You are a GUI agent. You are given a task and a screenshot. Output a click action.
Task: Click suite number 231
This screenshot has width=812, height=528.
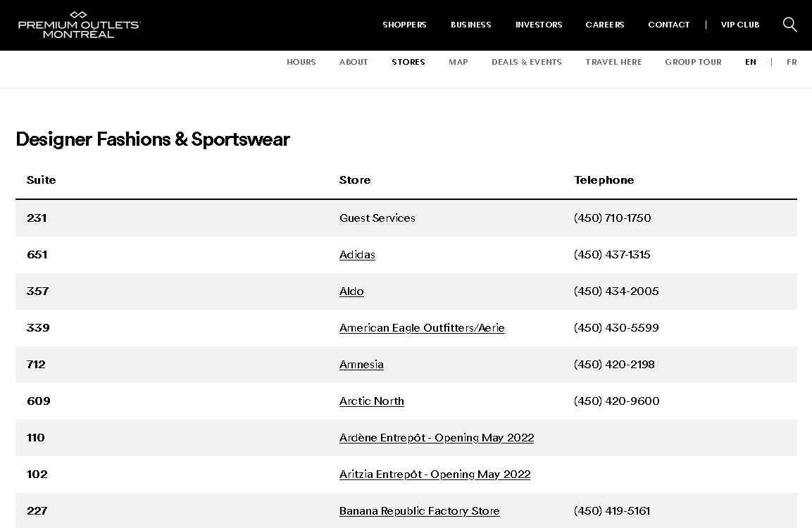coord(37,218)
